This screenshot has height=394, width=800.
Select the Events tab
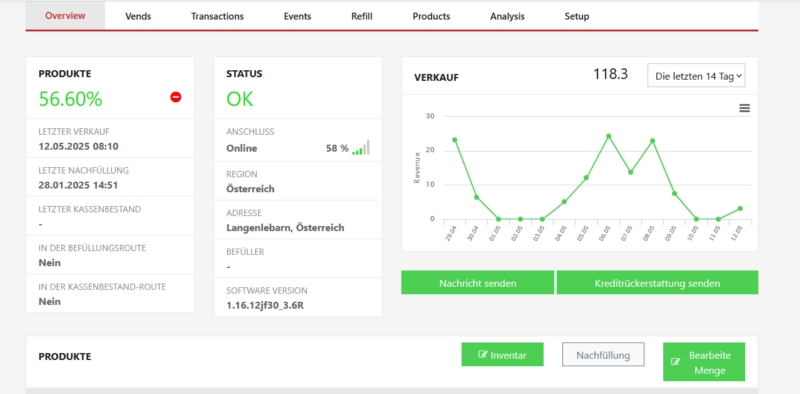tap(297, 16)
